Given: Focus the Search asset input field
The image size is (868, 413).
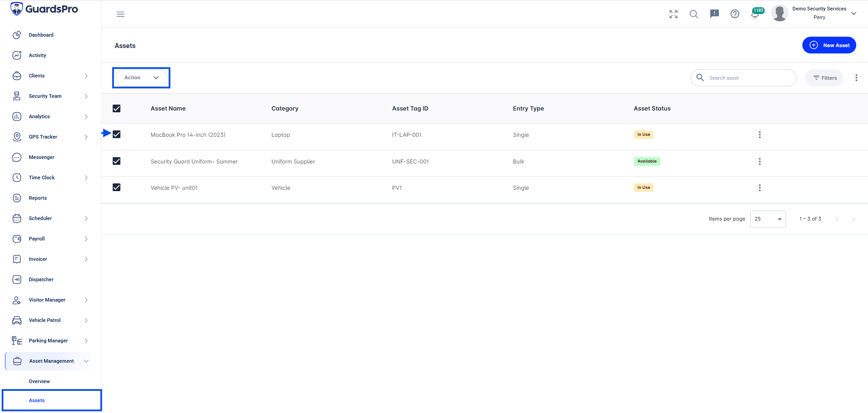Looking at the screenshot, I should pyautogui.click(x=743, y=78).
